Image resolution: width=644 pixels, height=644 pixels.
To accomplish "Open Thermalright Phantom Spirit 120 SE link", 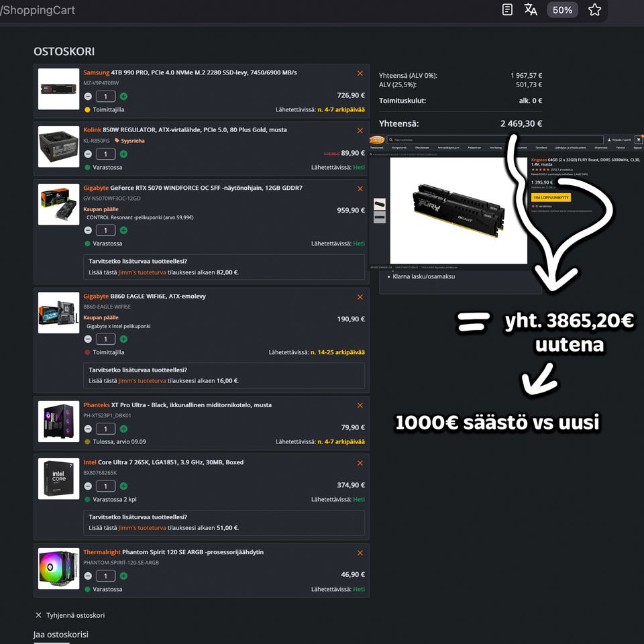I will [x=173, y=552].
